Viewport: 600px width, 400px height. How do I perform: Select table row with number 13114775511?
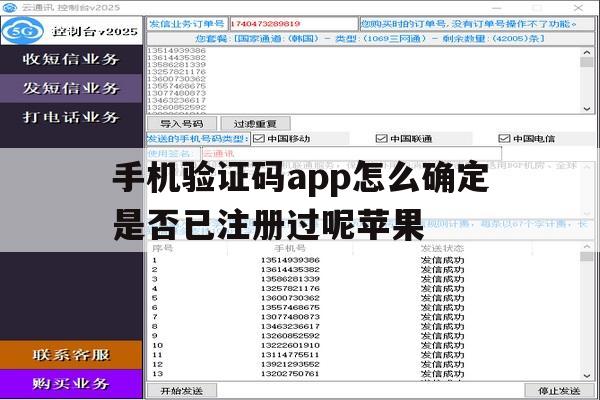[364, 355]
